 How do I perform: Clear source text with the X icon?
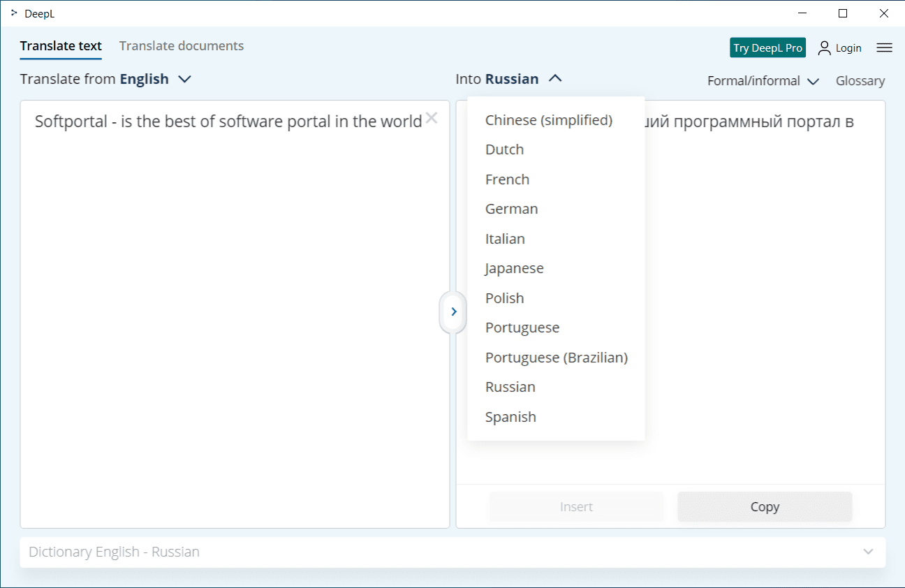(432, 118)
